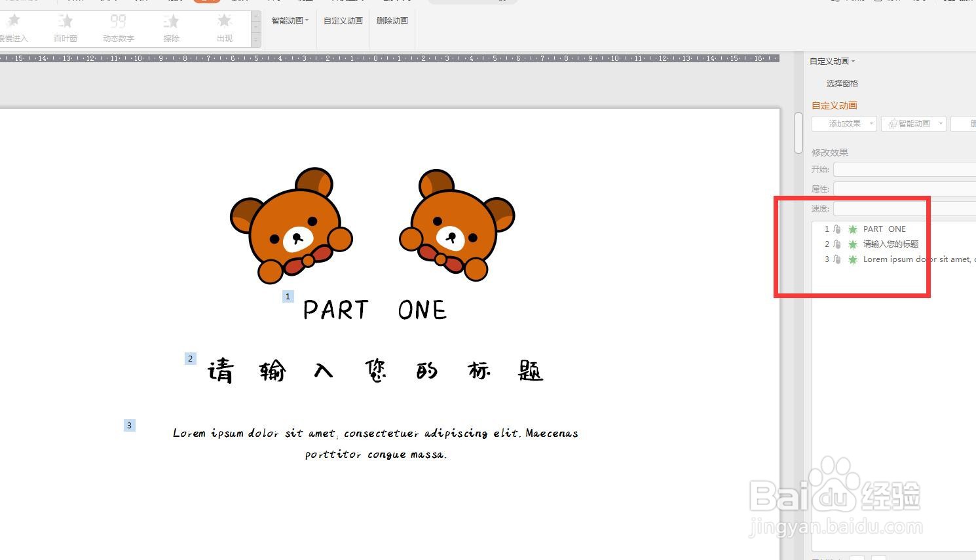This screenshot has width=976, height=560.
Task: Open the 添加效果 dropdown
Action: [844, 124]
